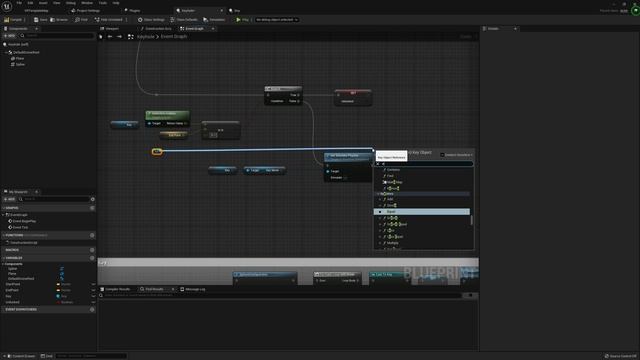Open Class Defaults
Image resolution: width=640 pixels, height=360 pixels.
click(x=184, y=20)
